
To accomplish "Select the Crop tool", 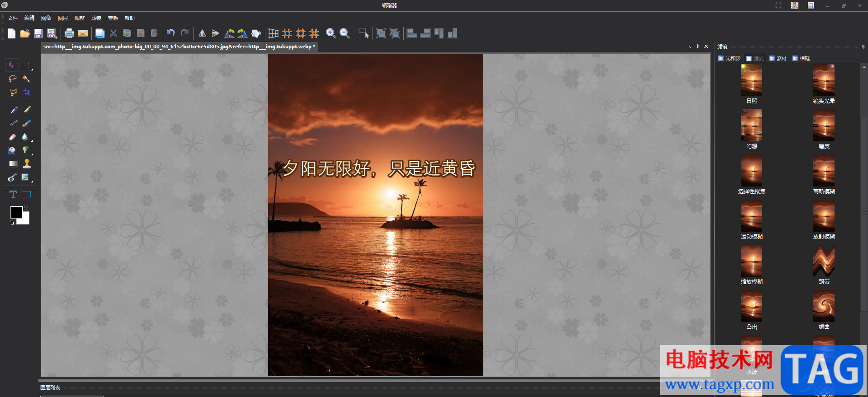I will (27, 92).
